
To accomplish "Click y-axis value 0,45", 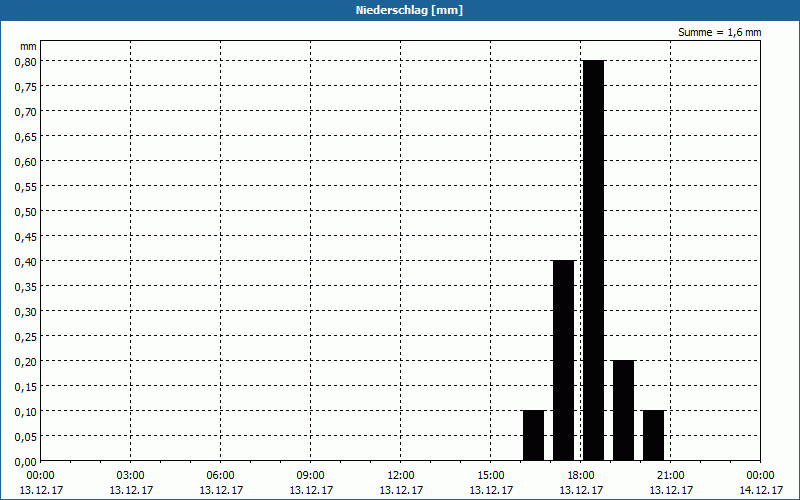I will coord(26,237).
